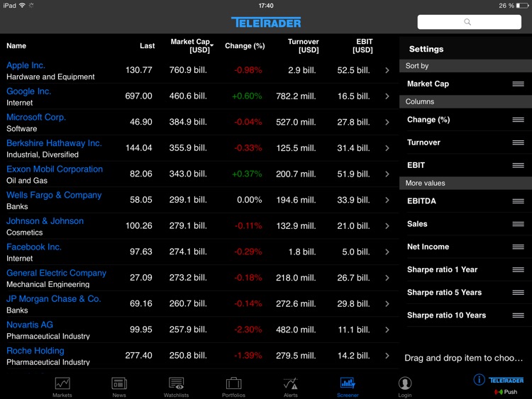The width and height of the screenshot is (532, 399).
Task: Grab the Market Cap reorder handle
Action: pyautogui.click(x=518, y=84)
